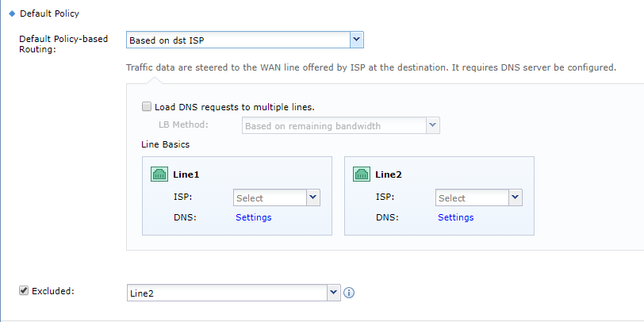Click the Line2 ISP Select field
This screenshot has height=322, width=644.
point(472,197)
